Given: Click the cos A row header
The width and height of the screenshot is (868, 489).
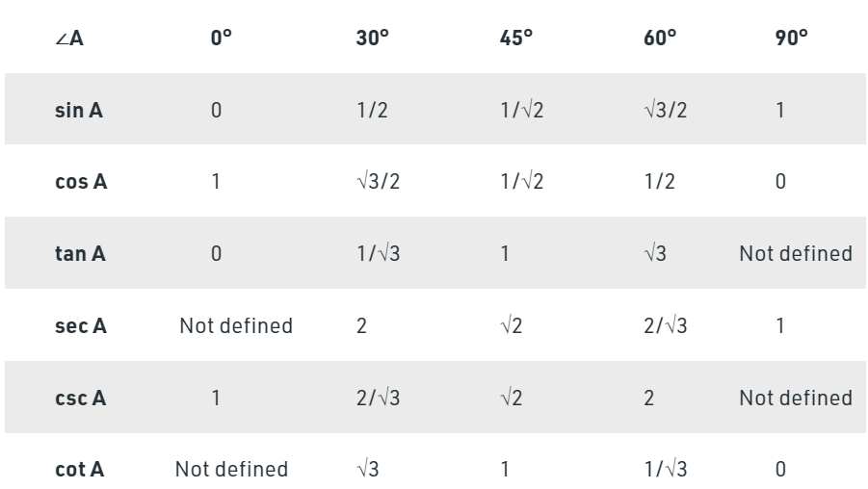Looking at the screenshot, I should coord(80,182).
